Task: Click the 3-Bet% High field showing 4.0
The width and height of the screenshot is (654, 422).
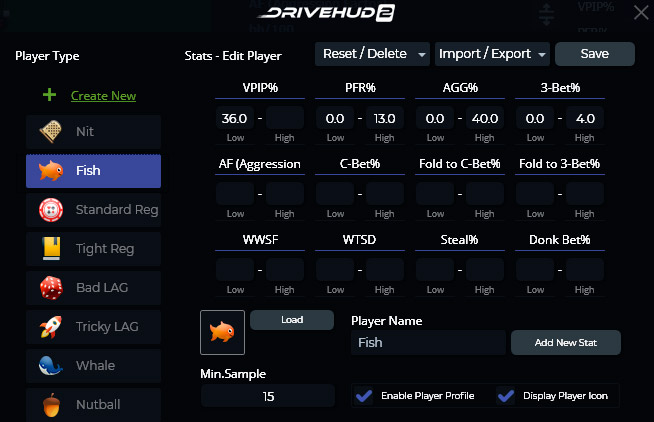Action: (585, 118)
